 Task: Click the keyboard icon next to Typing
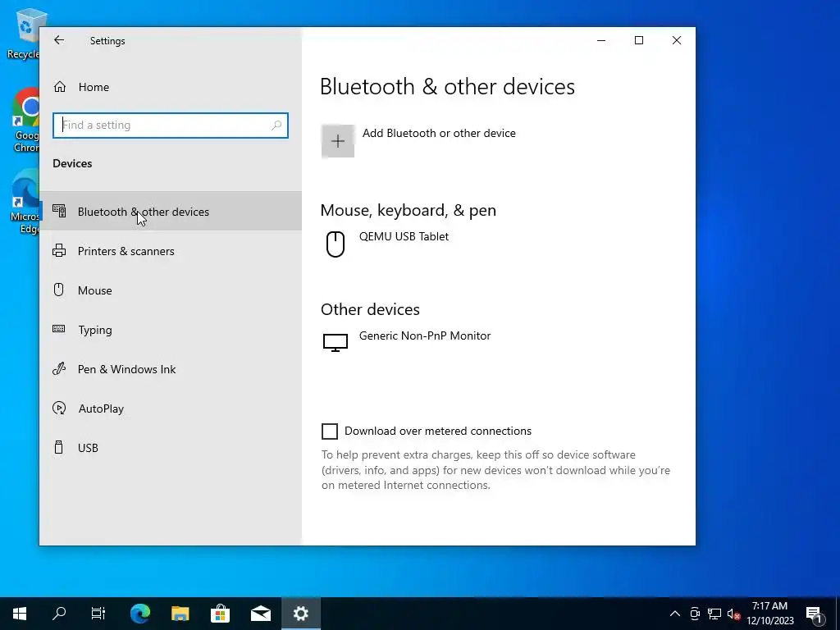coord(59,329)
